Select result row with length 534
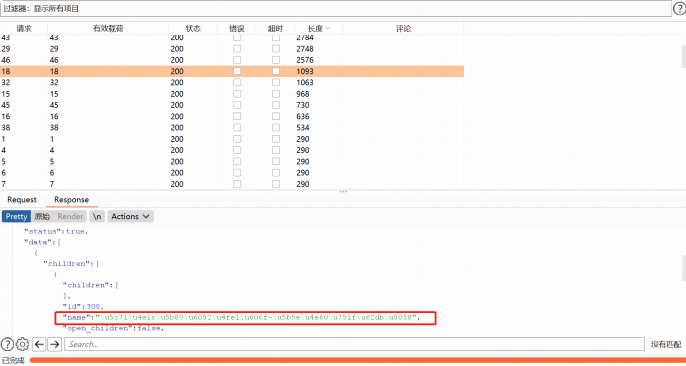This screenshot has width=686, height=366. [x=232, y=128]
